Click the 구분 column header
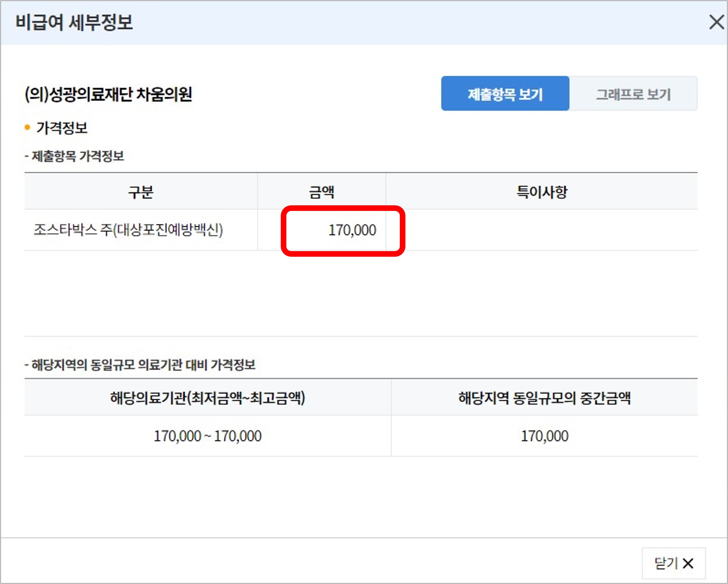728x584 pixels. pyautogui.click(x=141, y=192)
